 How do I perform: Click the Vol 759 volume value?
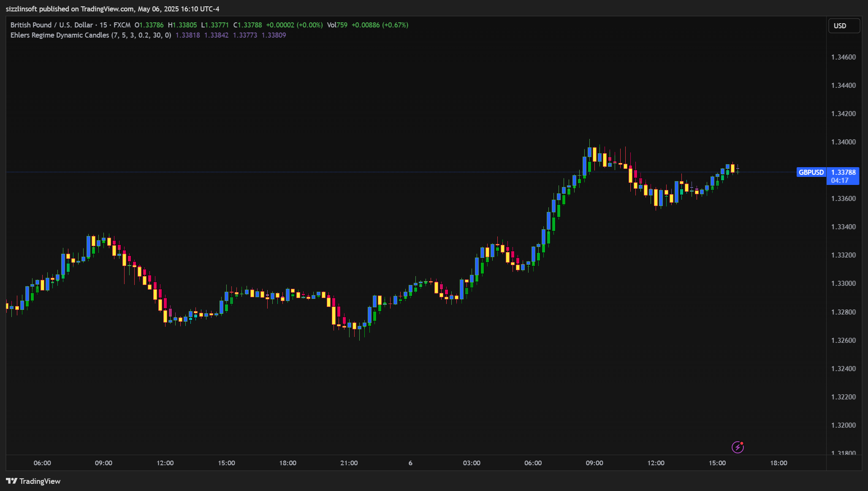tap(337, 25)
